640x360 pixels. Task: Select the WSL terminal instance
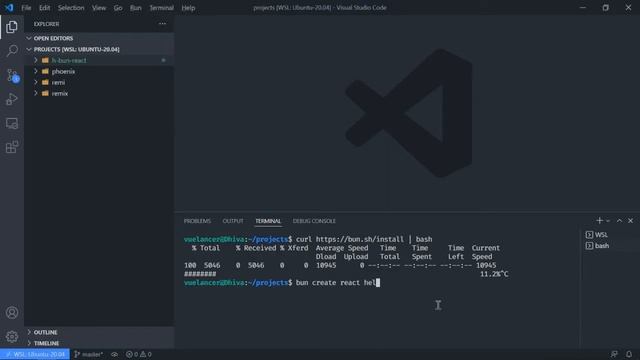click(x=597, y=235)
